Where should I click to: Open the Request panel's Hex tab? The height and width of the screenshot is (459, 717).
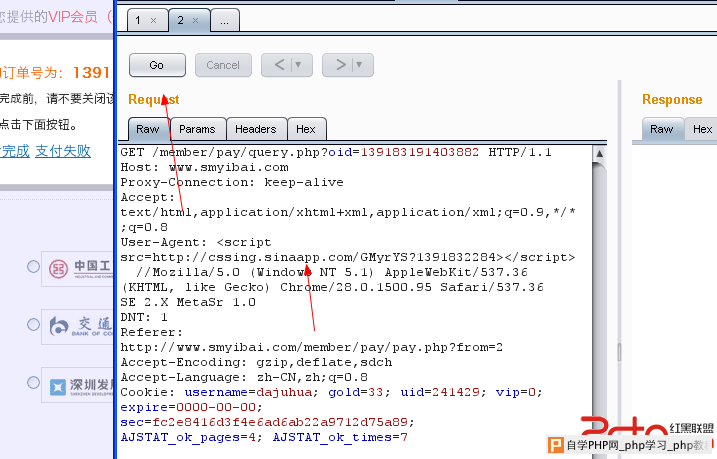click(306, 129)
